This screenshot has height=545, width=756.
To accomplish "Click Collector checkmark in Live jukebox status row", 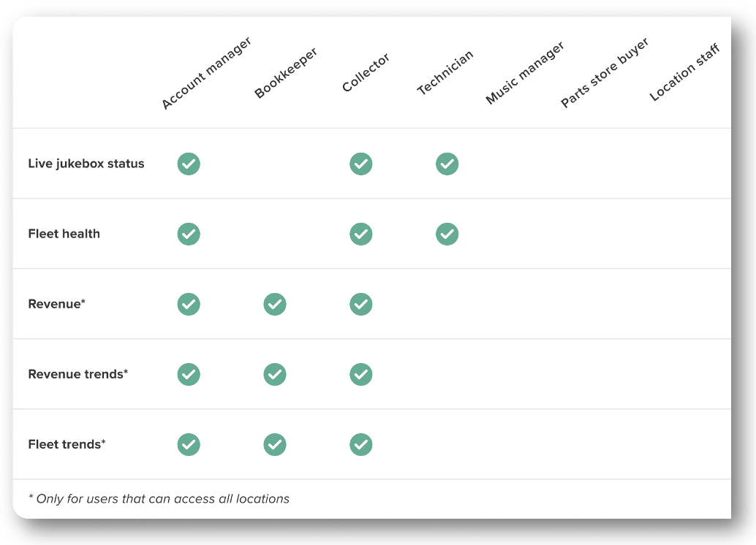I will point(360,164).
